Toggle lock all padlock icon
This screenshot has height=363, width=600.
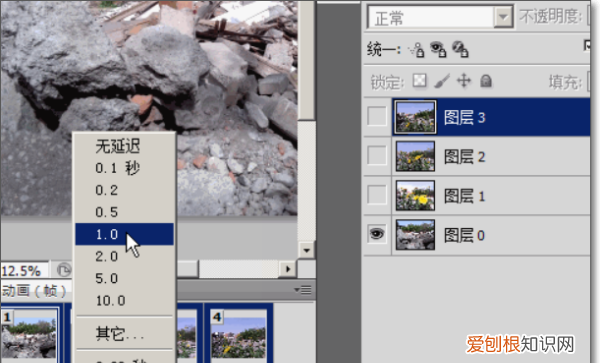click(x=486, y=81)
